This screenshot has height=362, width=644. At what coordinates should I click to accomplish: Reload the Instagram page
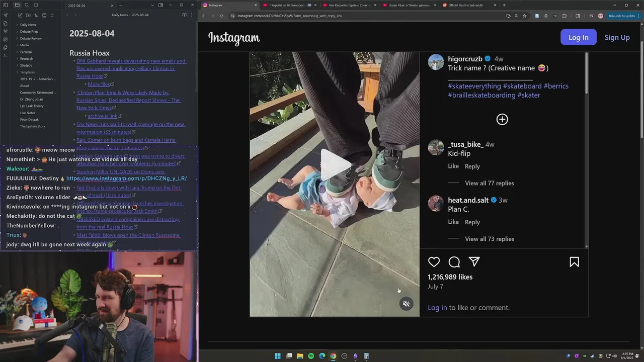point(222,16)
